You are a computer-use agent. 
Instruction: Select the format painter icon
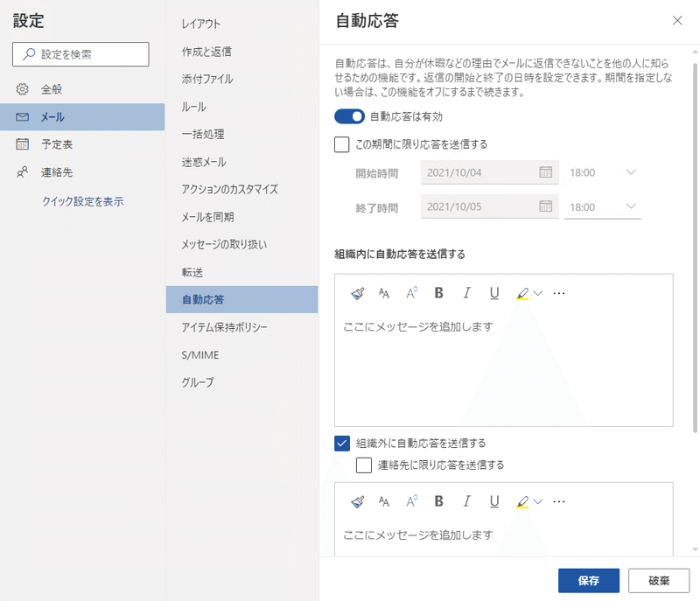356,294
